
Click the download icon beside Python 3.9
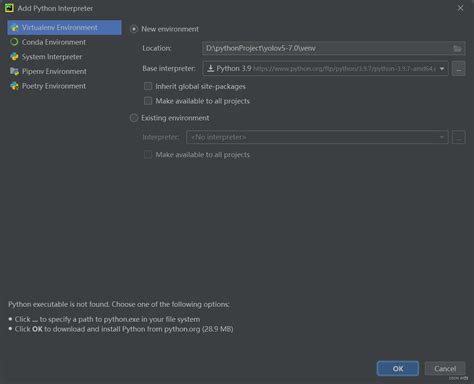210,68
